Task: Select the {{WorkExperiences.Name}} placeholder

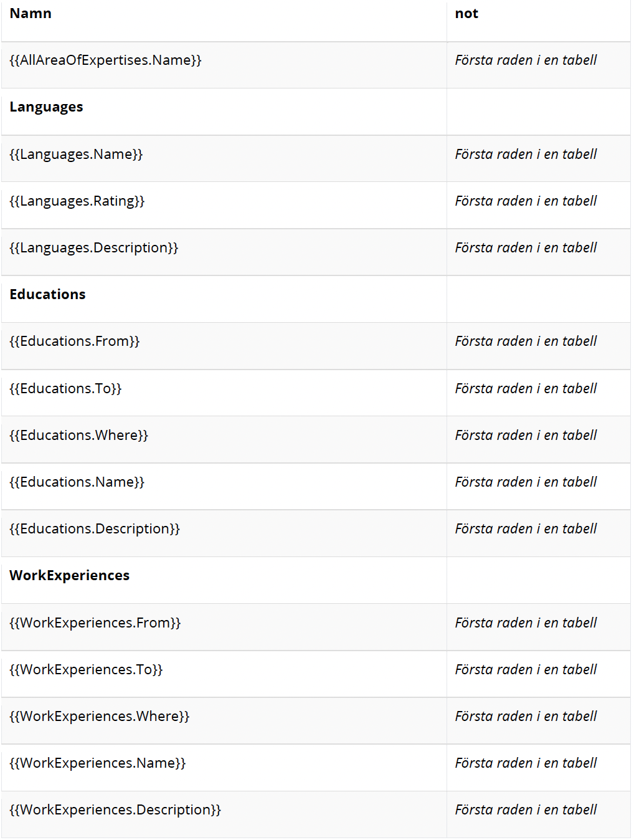Action: (x=98, y=763)
